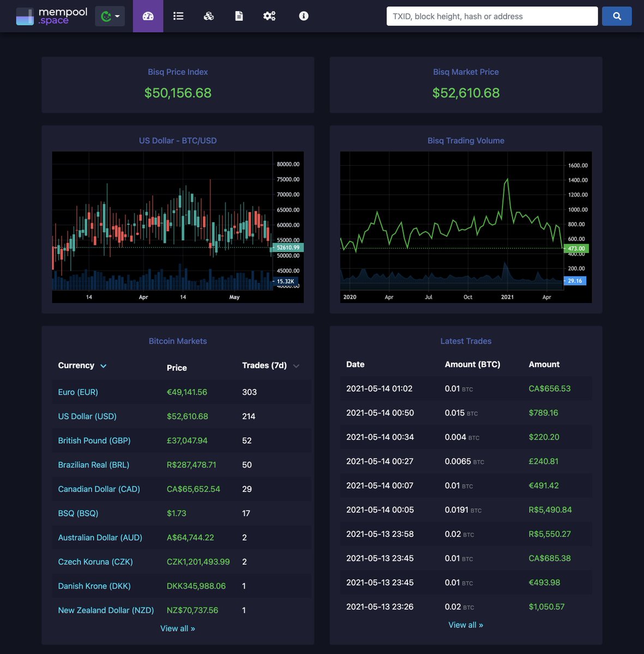Open the BSQ (BSQ) market page
The height and width of the screenshot is (654, 644).
[x=78, y=513]
